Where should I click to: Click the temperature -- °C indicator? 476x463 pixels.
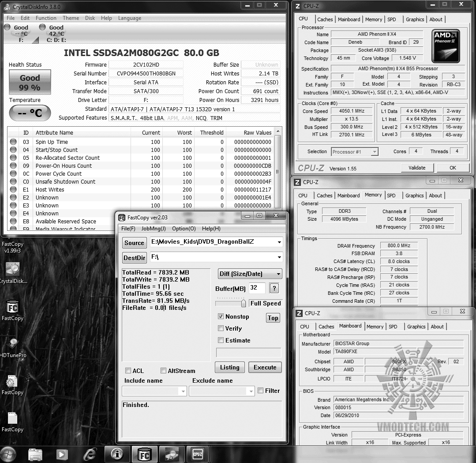click(x=30, y=113)
